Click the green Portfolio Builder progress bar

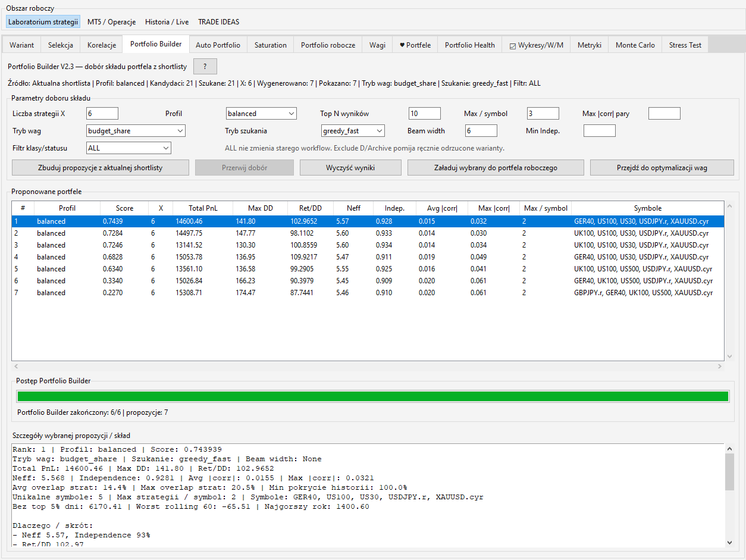(x=373, y=396)
